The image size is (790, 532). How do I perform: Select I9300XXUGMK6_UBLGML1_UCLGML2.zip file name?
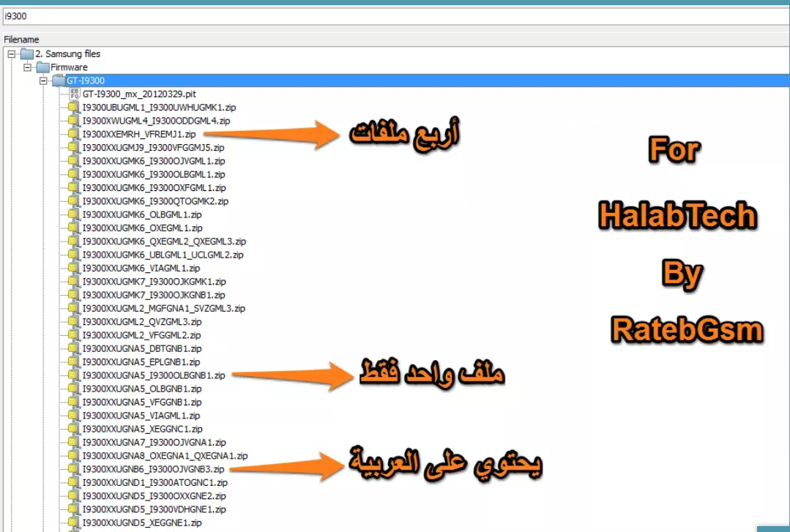[163, 255]
